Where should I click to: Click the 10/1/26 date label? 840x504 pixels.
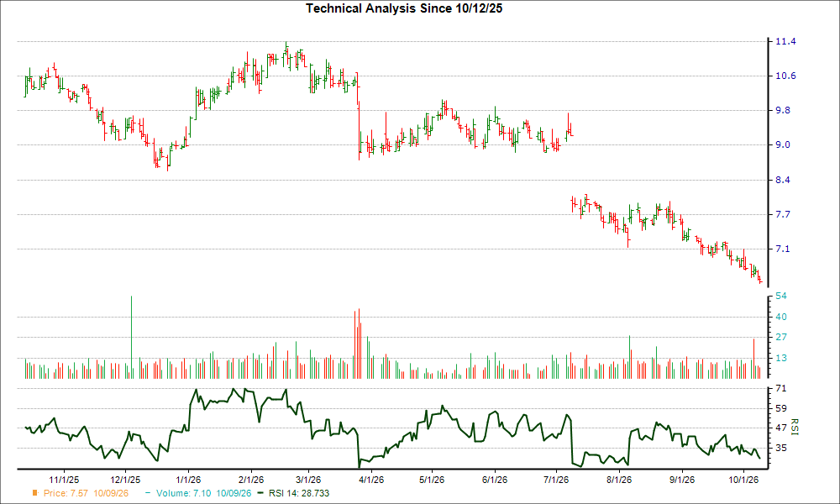[x=743, y=480]
